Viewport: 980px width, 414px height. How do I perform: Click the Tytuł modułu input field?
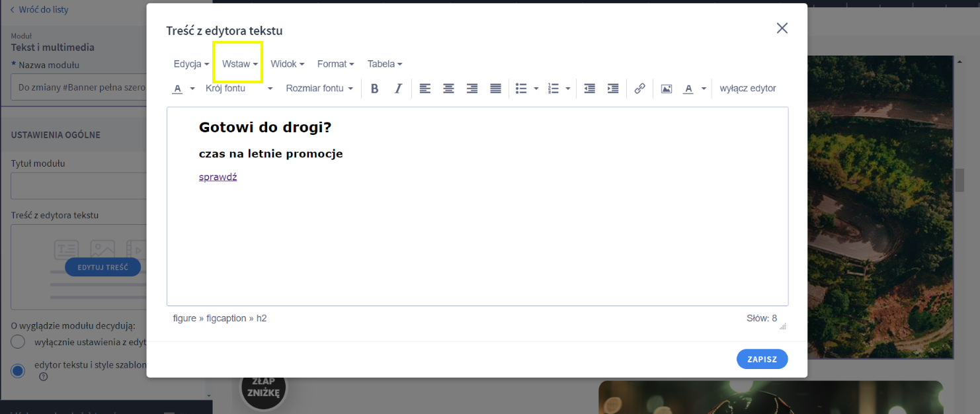78,186
